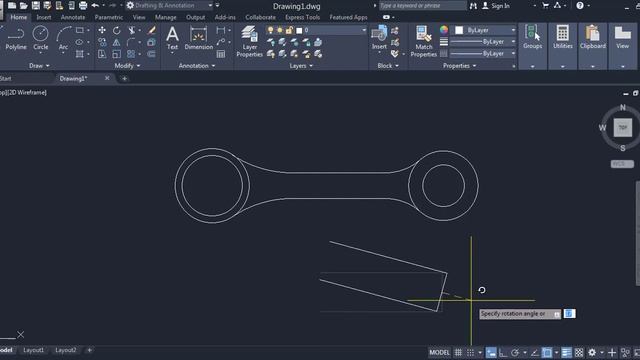Expand the Annotation panel
Image resolution: width=640 pixels, height=360 pixels.
pos(197,66)
